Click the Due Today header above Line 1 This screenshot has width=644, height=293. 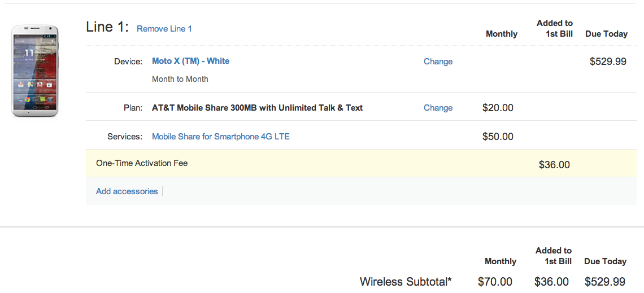click(x=606, y=34)
